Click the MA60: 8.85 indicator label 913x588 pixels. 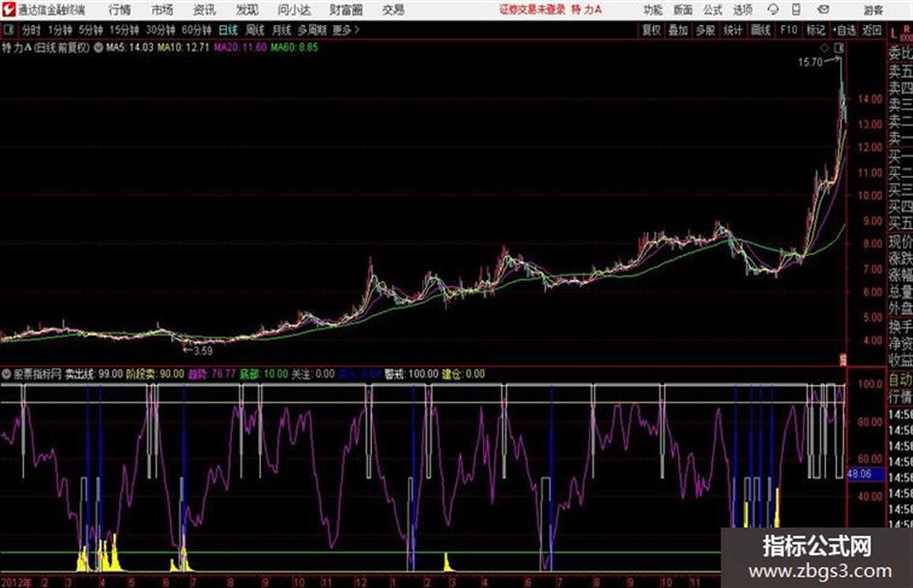pyautogui.click(x=294, y=47)
